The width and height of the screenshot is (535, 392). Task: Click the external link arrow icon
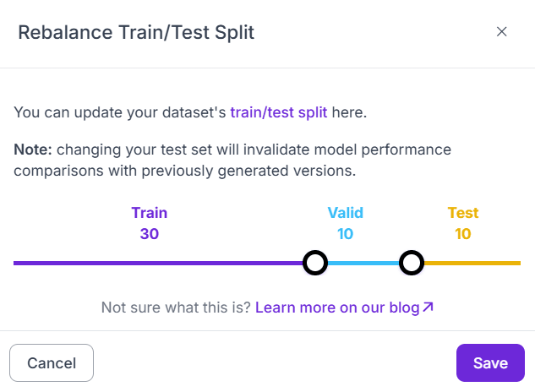(428, 308)
